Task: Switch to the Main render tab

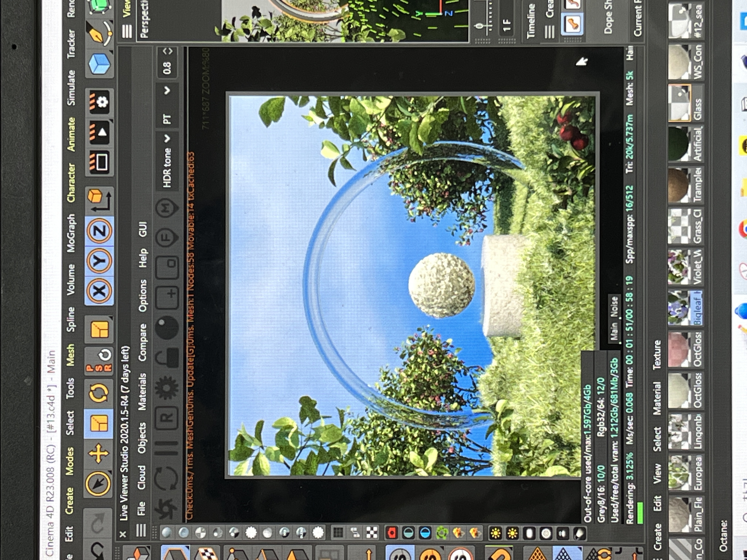Action: (614, 331)
